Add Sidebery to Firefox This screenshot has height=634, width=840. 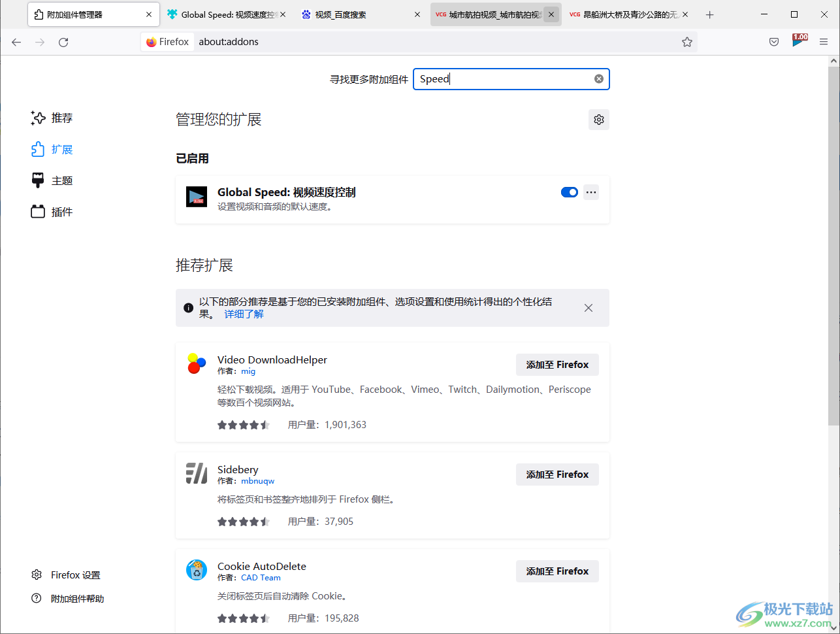[557, 475]
